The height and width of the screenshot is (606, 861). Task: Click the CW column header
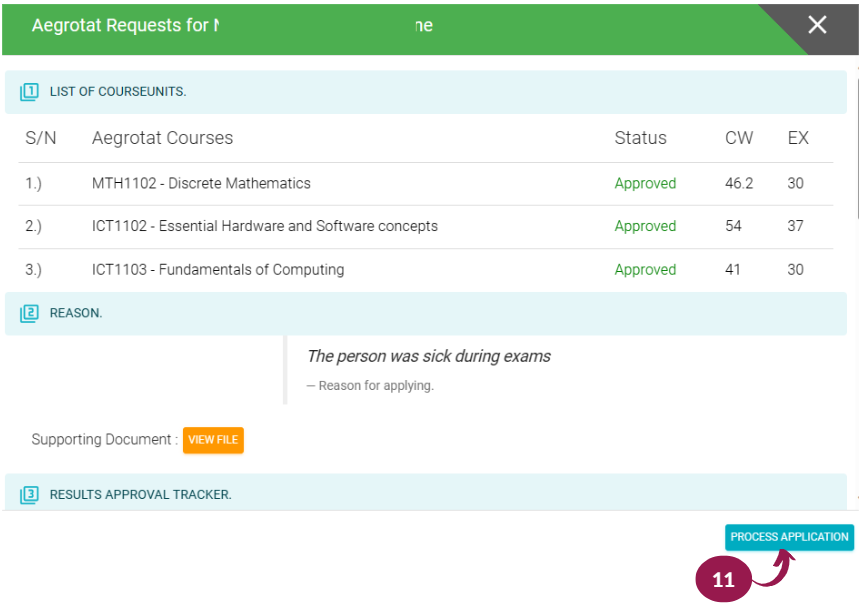pyautogui.click(x=739, y=138)
